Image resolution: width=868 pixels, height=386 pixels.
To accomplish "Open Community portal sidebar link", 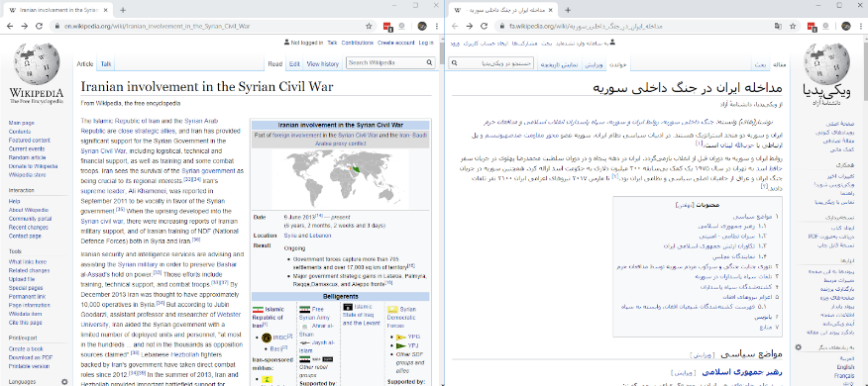I will coord(30,219).
